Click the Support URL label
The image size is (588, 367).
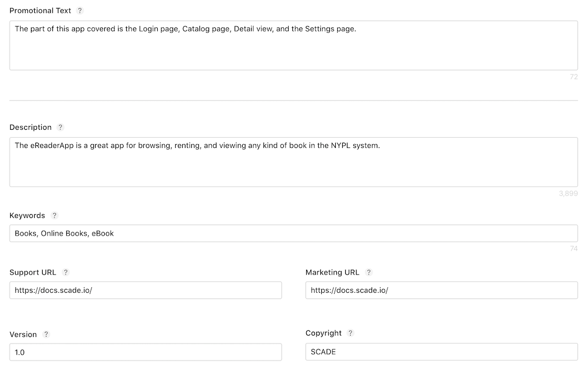33,272
